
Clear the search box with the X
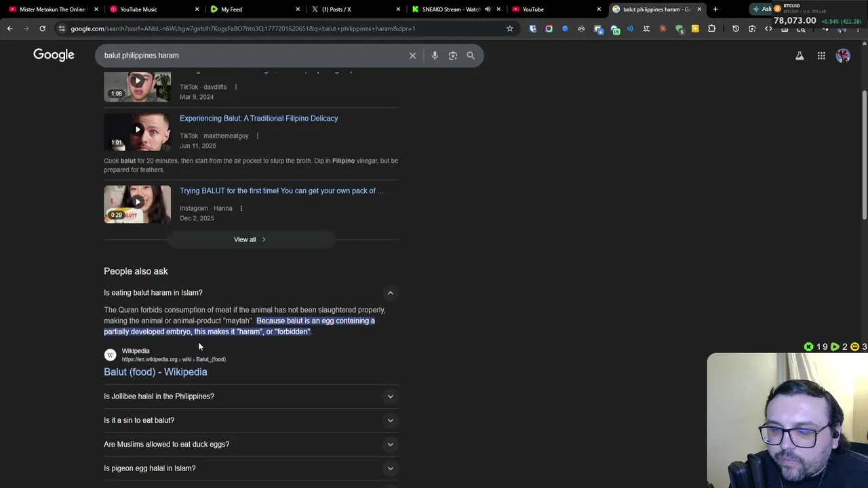(412, 56)
